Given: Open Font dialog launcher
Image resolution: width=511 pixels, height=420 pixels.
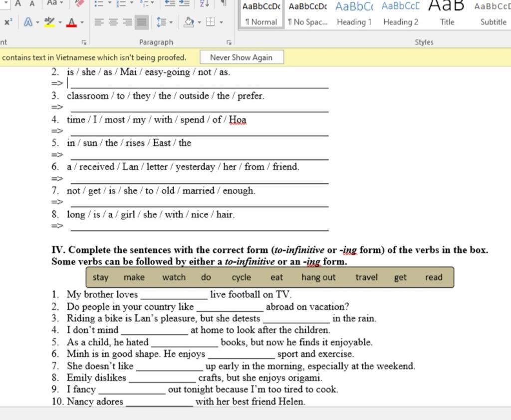Looking at the screenshot, I should (x=84, y=42).
